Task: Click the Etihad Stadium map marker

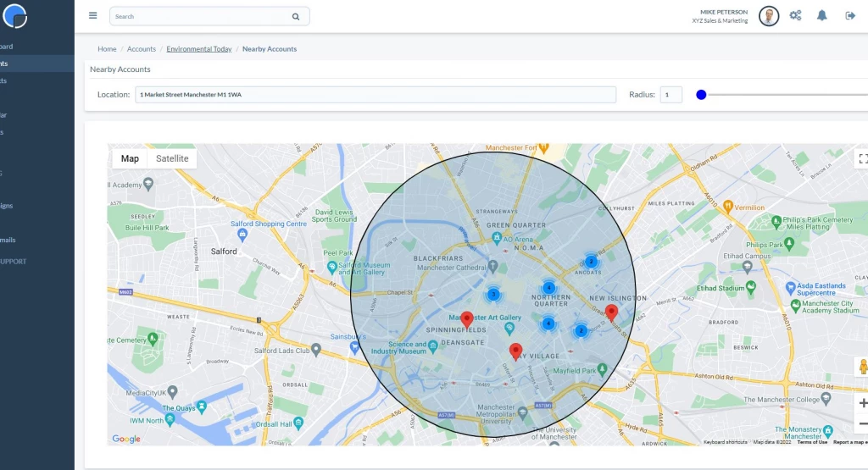Action: pyautogui.click(x=751, y=286)
